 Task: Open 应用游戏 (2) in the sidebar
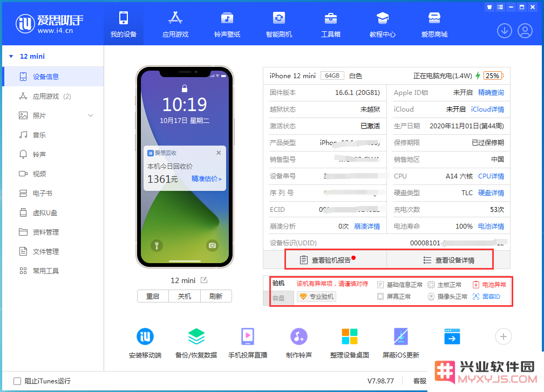(53, 96)
